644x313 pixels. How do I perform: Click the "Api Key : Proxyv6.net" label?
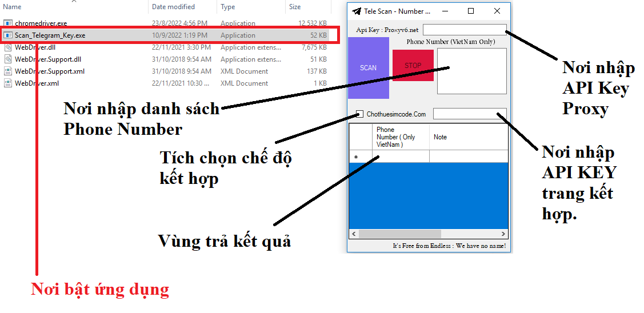click(x=387, y=30)
